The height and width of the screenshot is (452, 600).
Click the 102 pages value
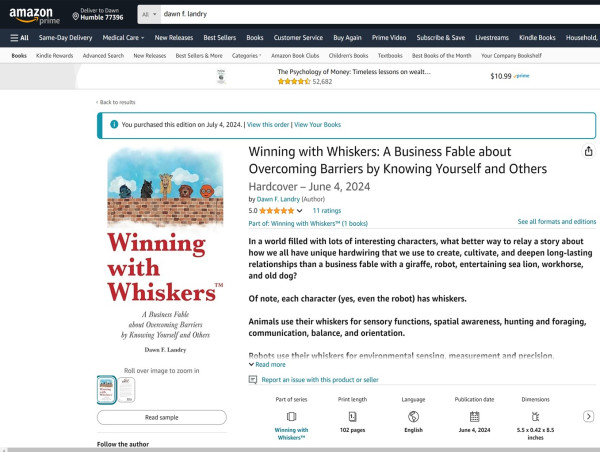[352, 430]
